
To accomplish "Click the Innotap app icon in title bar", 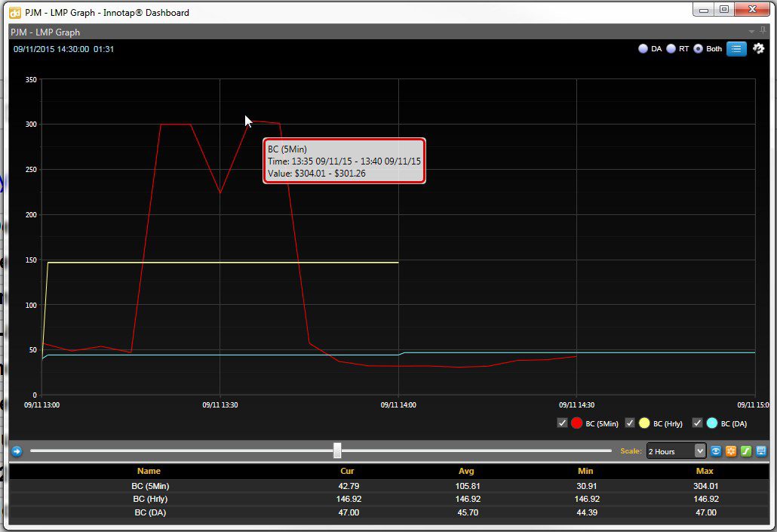I will (15, 13).
